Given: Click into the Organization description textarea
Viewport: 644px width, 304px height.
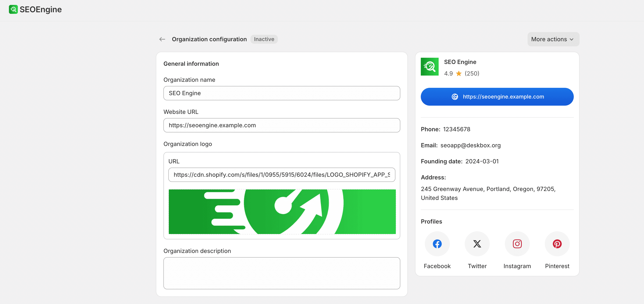Looking at the screenshot, I should [x=282, y=273].
